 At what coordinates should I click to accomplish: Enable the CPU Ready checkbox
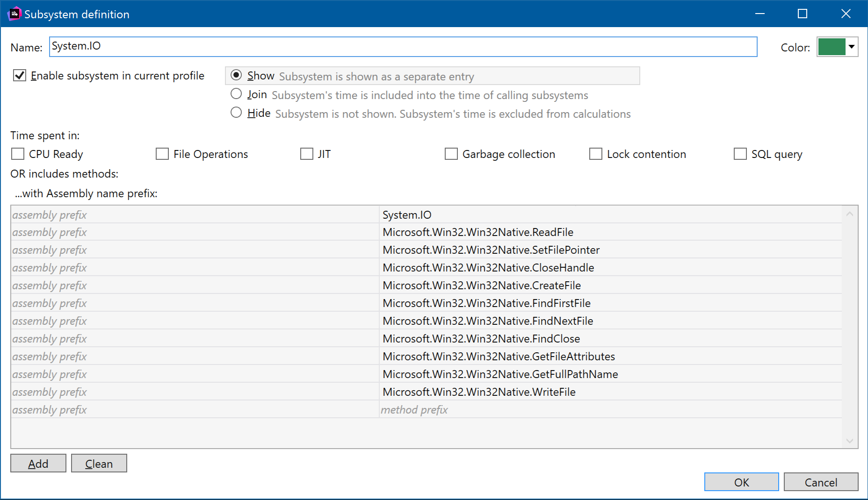18,154
